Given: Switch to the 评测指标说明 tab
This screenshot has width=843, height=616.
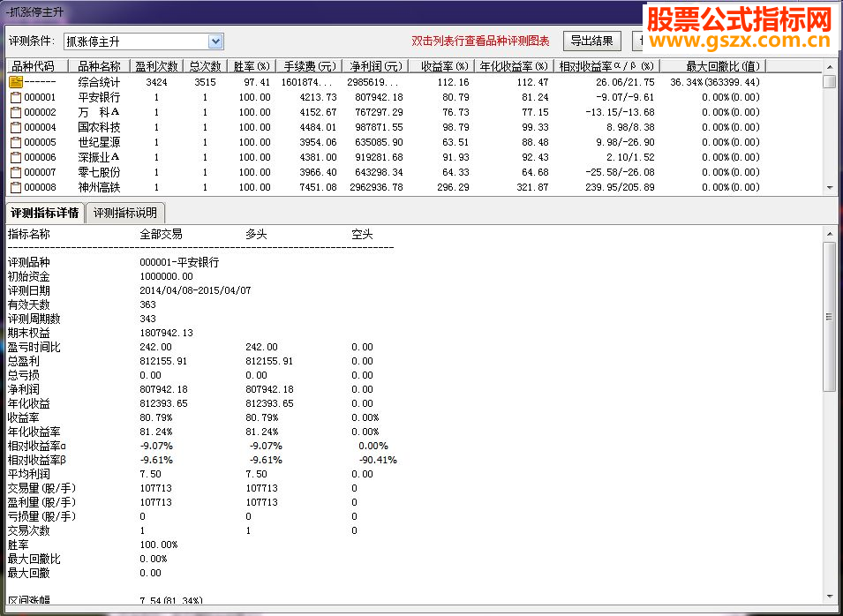Looking at the screenshot, I should click(x=125, y=213).
